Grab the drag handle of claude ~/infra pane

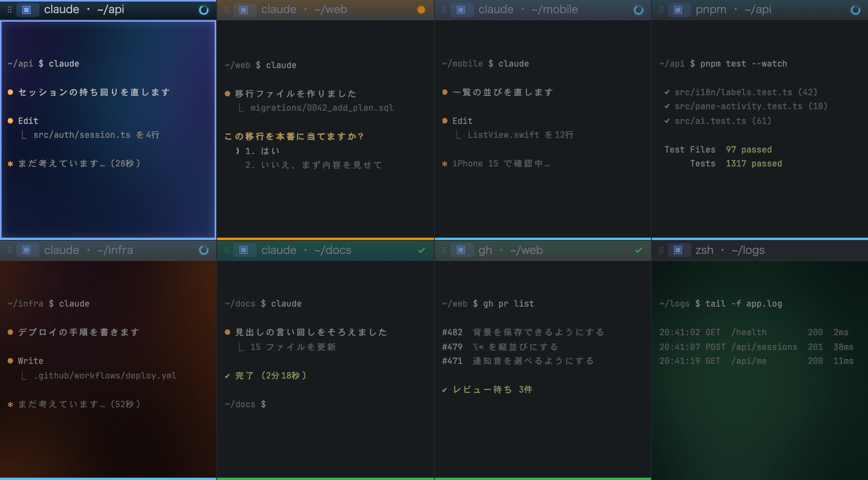click(10, 250)
